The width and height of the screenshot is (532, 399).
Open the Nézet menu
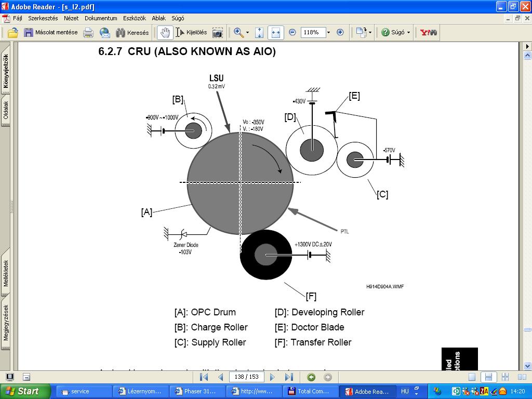click(x=71, y=18)
